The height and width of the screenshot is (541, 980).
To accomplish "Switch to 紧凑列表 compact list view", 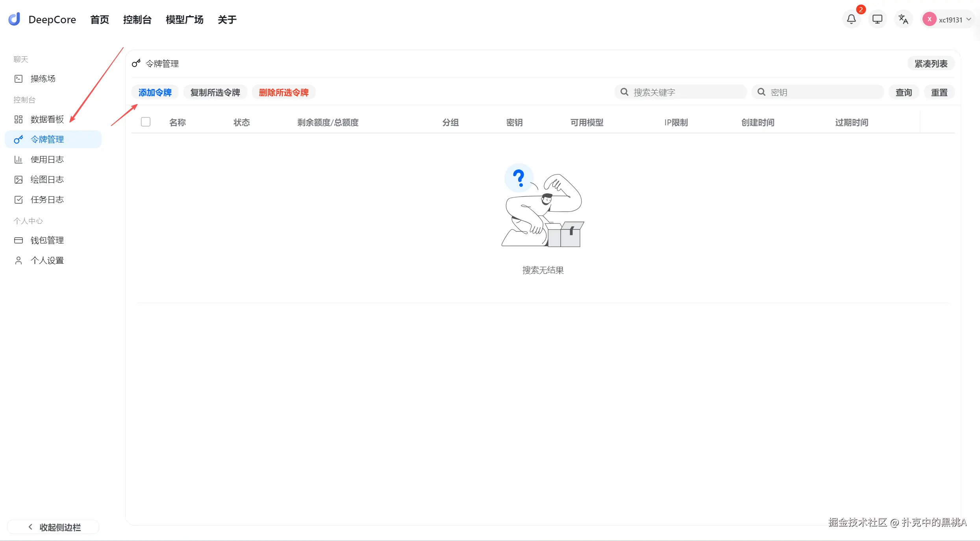I will tap(931, 64).
